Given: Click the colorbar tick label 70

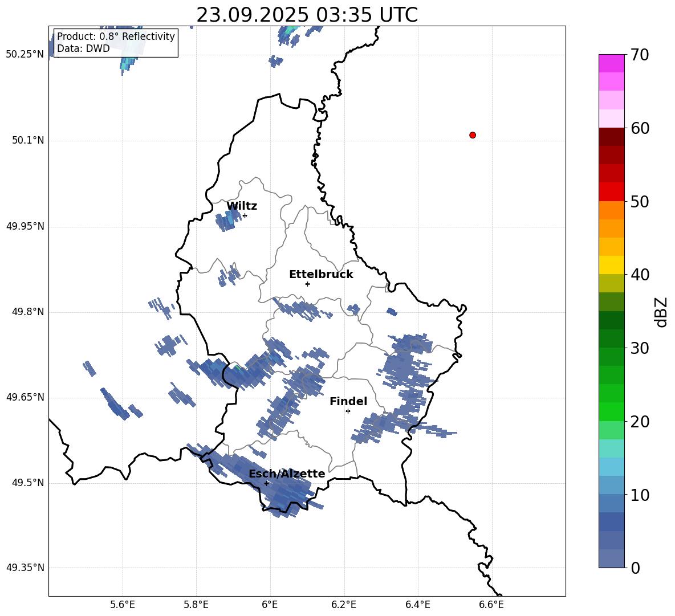Looking at the screenshot, I should [x=640, y=55].
